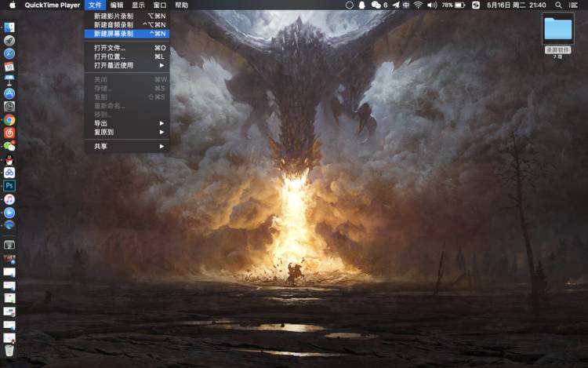Open QQ penguin icon in Dock

[9, 160]
